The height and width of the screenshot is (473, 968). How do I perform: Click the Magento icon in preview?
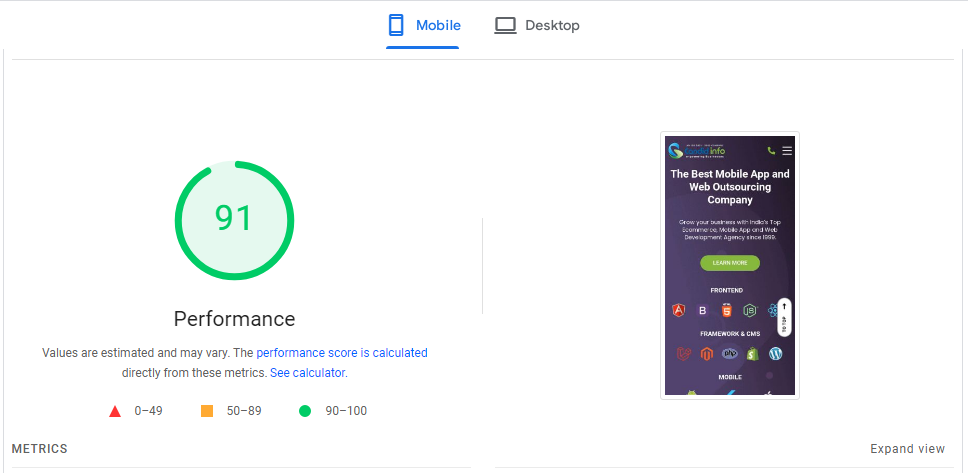coord(706,354)
